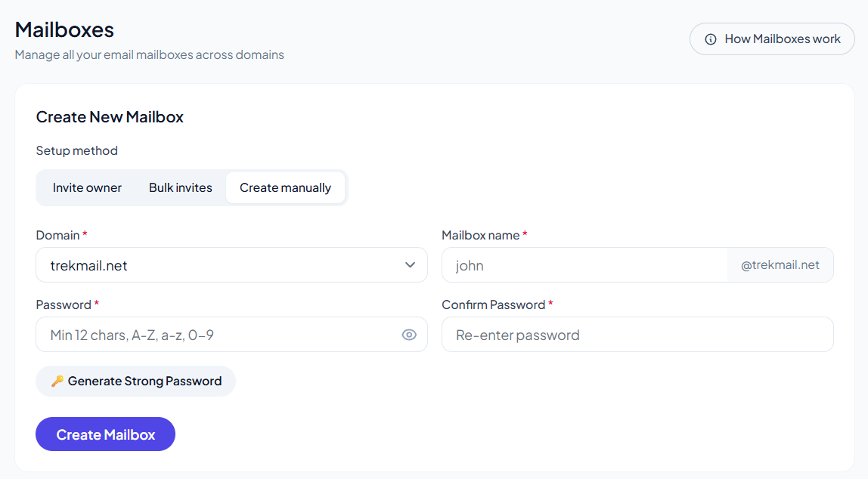Click the Confirm Password re-enter field
Viewport: 868px width, 479px height.
(x=637, y=334)
